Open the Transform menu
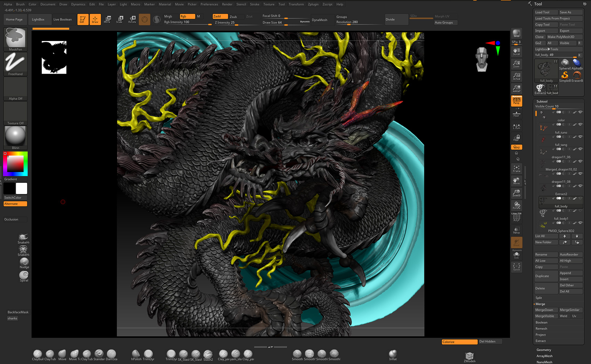 click(296, 4)
